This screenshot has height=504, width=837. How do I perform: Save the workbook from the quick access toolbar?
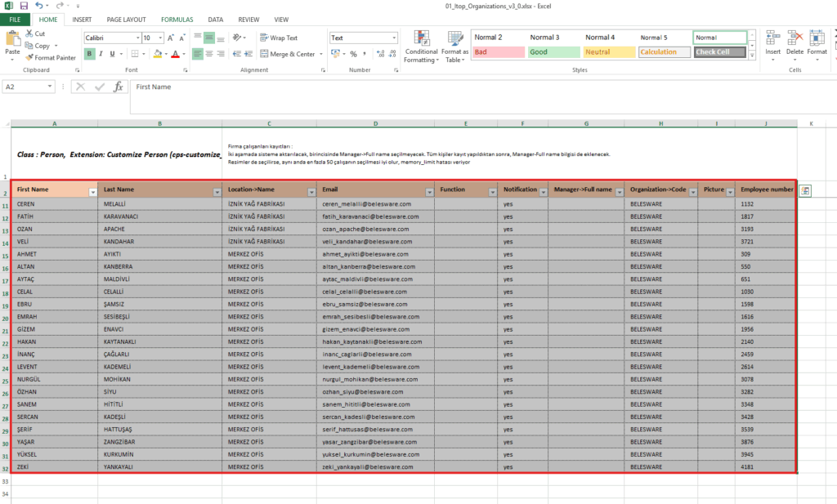(24, 6)
